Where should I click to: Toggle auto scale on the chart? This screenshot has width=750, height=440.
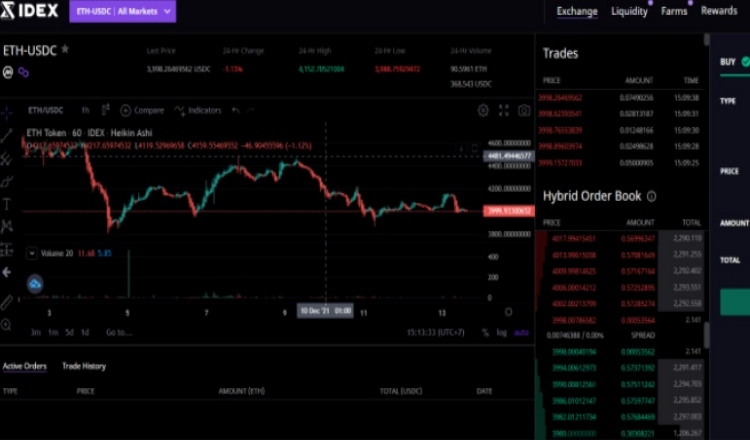click(521, 332)
